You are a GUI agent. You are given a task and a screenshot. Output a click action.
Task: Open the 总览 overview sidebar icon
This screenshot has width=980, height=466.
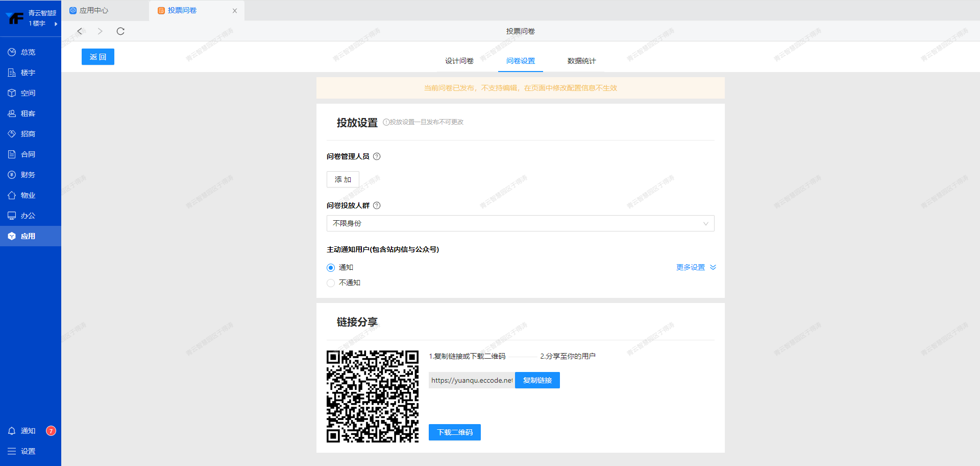pos(12,52)
